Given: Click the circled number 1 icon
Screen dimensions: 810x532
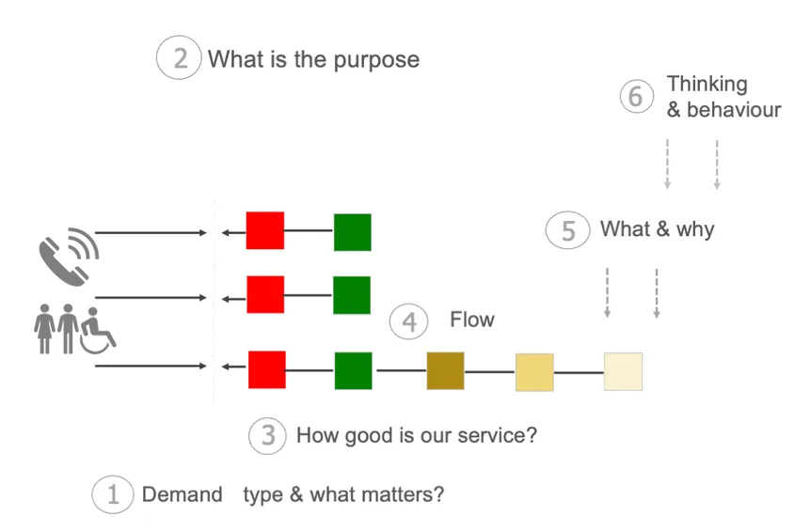Looking at the screenshot, I should [114, 494].
